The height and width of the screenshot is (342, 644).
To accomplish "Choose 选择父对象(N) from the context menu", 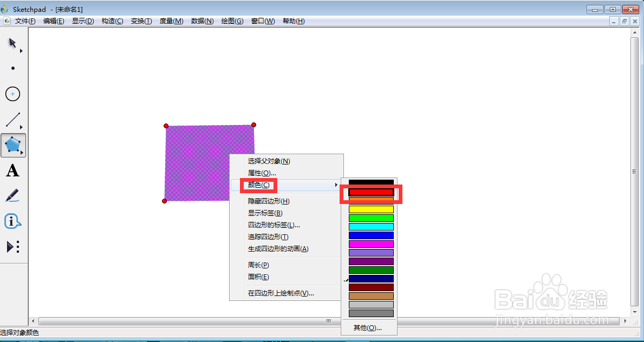I will 287,161.
